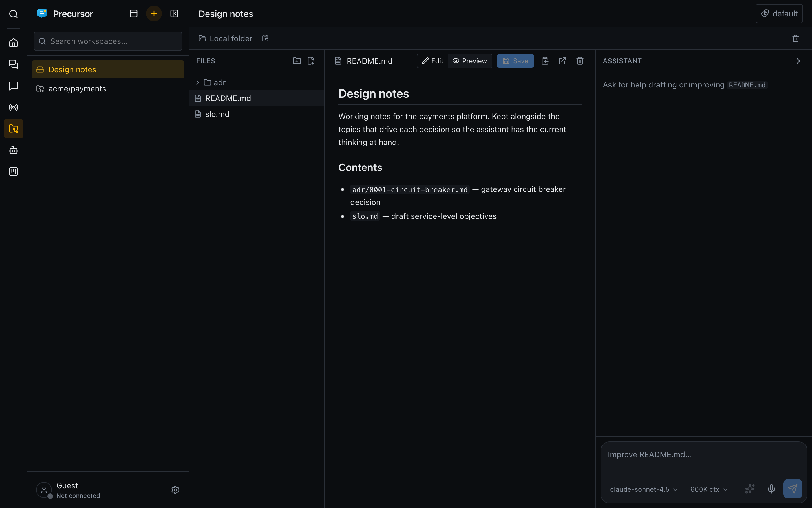Open the single chat bubble rail icon
This screenshot has width=812, height=508.
(x=14, y=86)
